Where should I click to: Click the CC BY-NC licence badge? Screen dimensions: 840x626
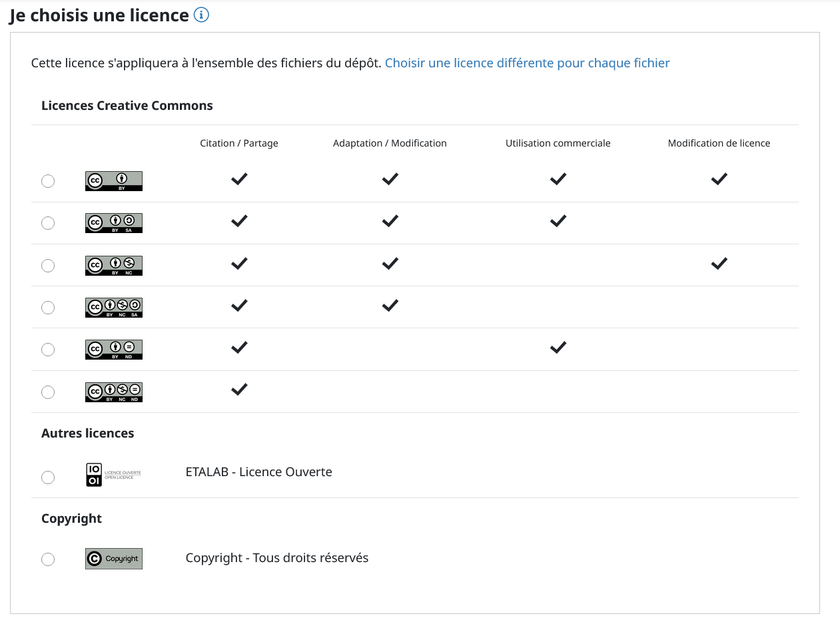[113, 266]
